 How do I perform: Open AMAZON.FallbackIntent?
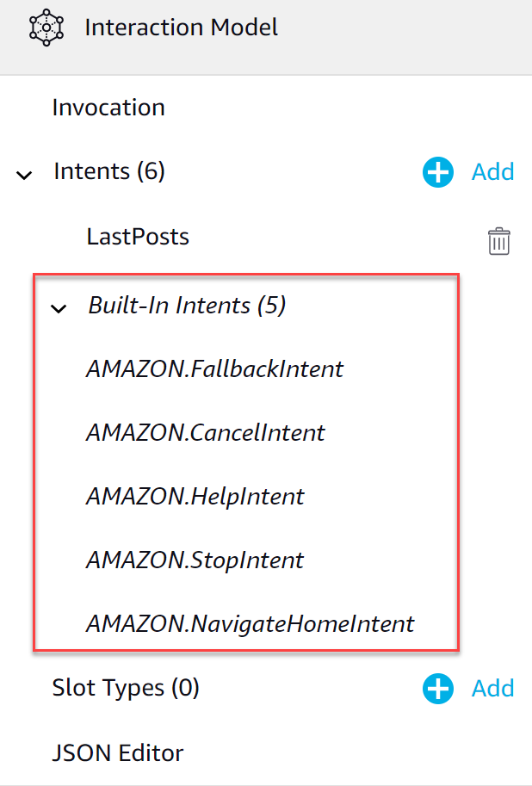click(214, 369)
